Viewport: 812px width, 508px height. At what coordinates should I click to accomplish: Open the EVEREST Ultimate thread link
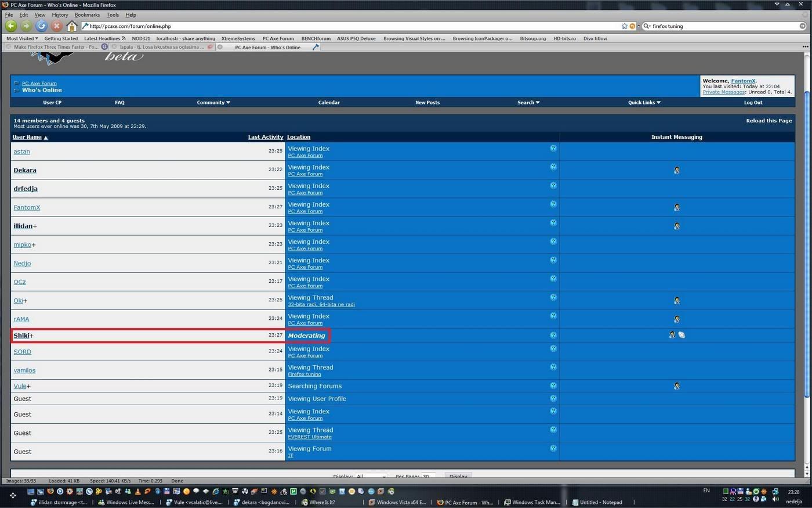(x=310, y=437)
